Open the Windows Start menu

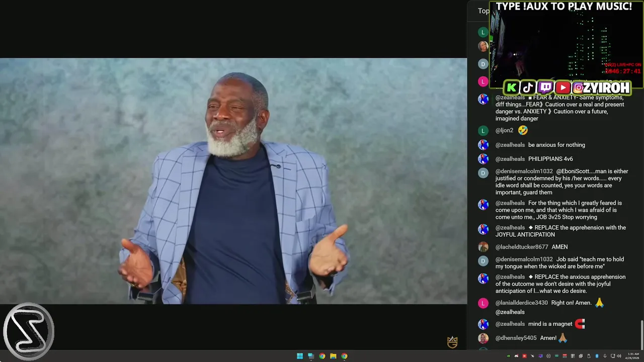(300, 356)
